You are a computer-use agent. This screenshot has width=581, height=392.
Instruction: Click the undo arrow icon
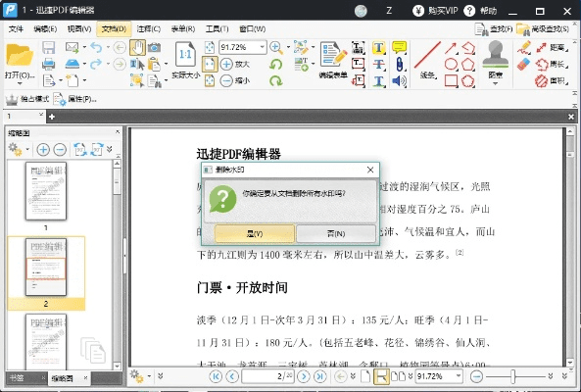(96, 47)
